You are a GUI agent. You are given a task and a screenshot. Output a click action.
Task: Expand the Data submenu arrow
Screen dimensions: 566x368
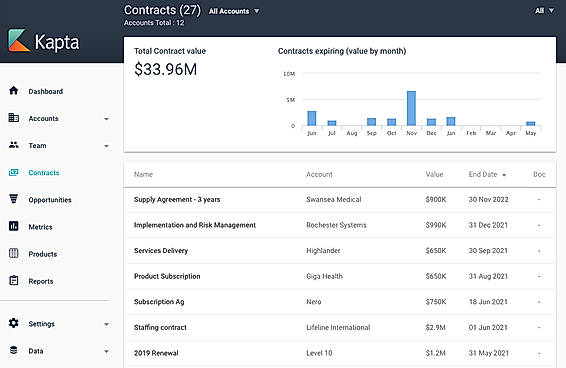(x=106, y=351)
